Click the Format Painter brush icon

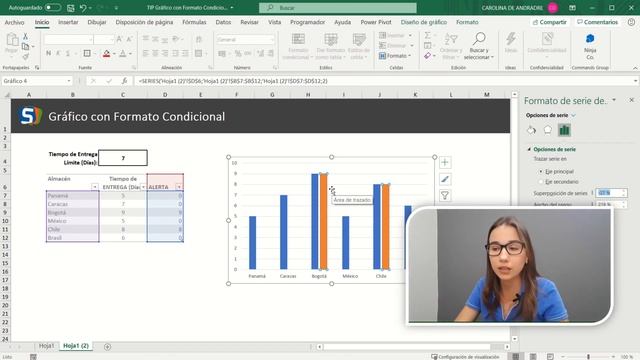[x=25, y=56]
